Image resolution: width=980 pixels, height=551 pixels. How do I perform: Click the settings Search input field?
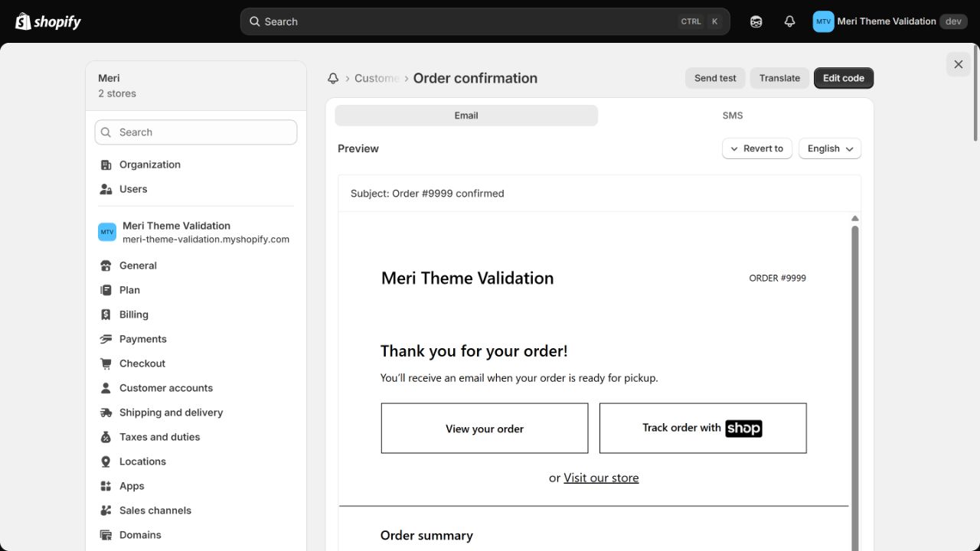coord(196,132)
